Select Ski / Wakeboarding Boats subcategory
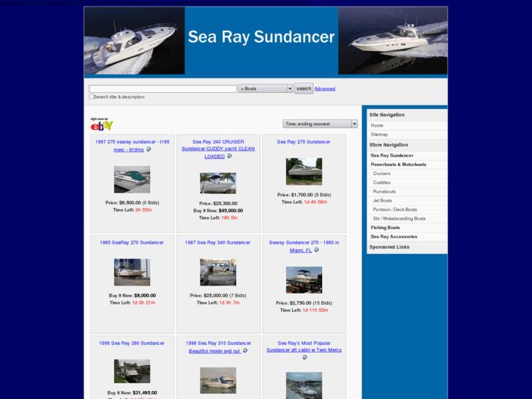 pos(399,219)
